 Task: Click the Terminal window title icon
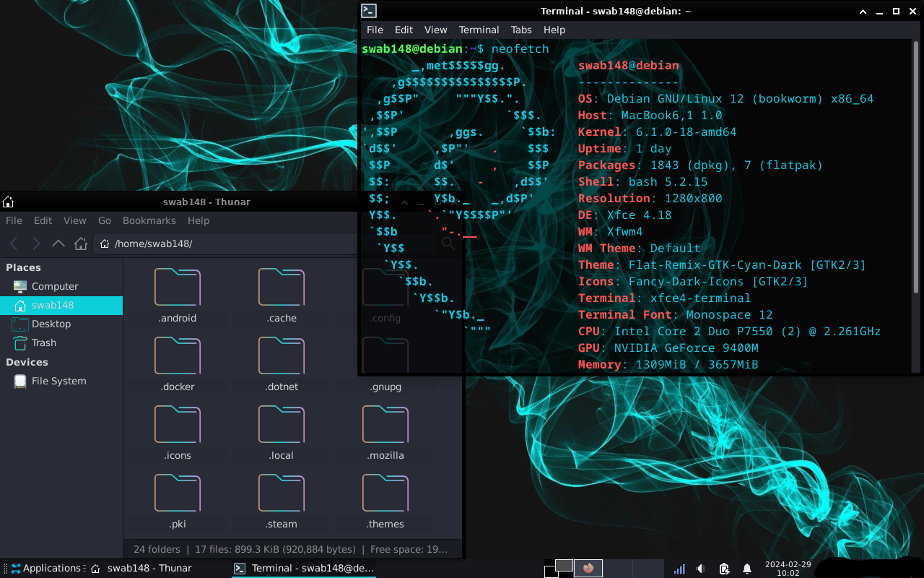click(369, 11)
